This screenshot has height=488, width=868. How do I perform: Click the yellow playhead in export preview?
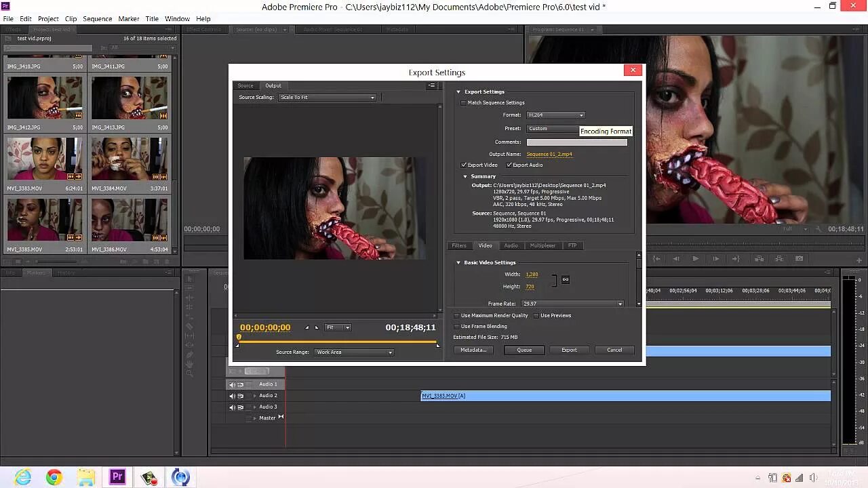click(x=239, y=337)
